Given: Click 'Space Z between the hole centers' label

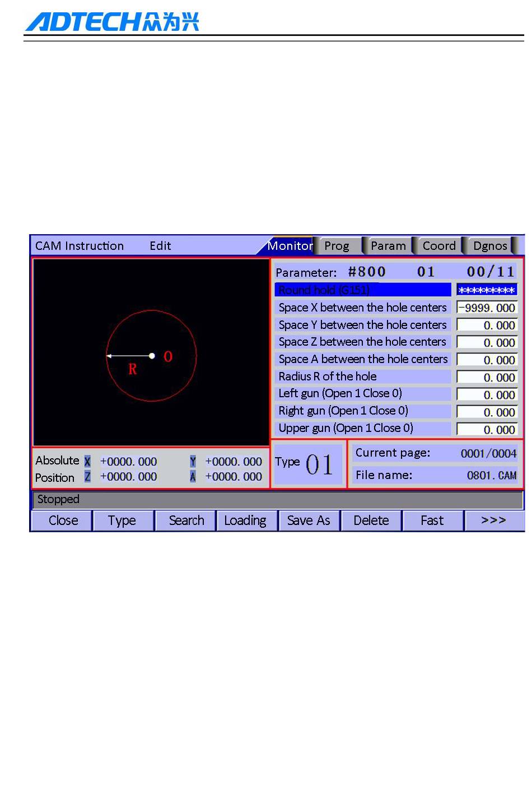Looking at the screenshot, I should pyautogui.click(x=362, y=342).
